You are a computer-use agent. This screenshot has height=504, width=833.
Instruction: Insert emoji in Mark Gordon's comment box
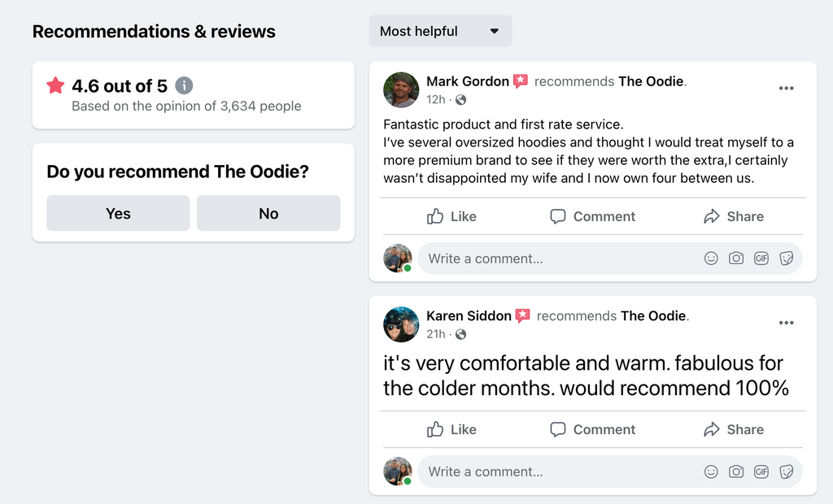click(x=711, y=259)
